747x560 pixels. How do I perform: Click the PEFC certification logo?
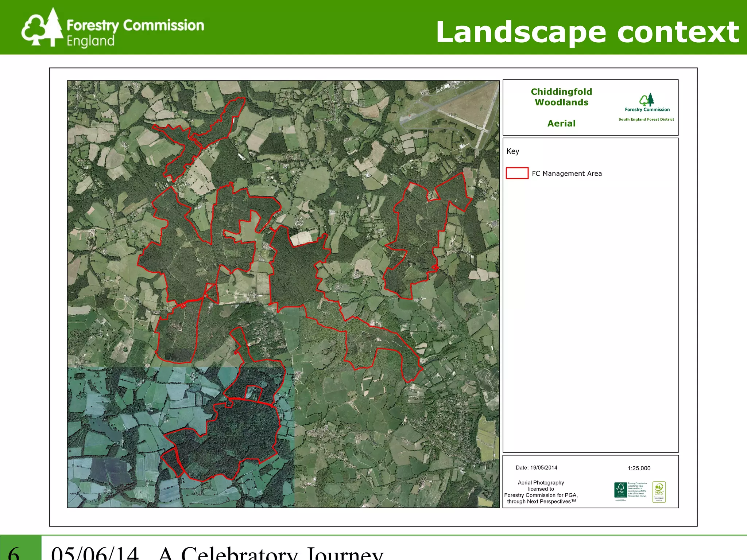659,492
